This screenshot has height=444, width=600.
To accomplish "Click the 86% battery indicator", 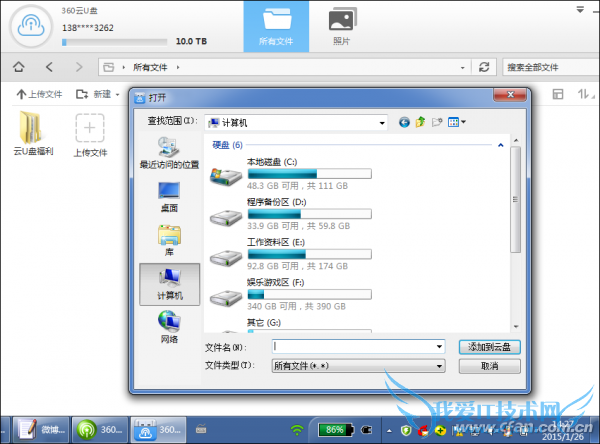I will (336, 430).
